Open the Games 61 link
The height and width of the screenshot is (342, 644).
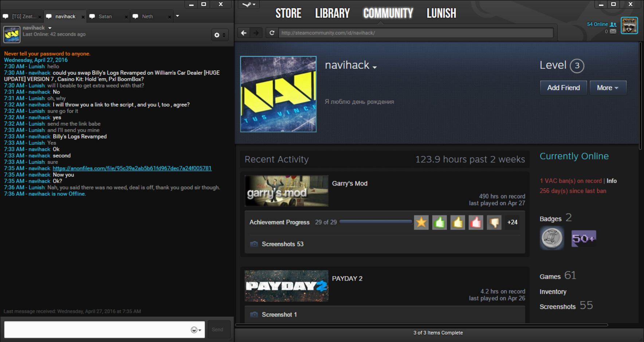tap(558, 276)
